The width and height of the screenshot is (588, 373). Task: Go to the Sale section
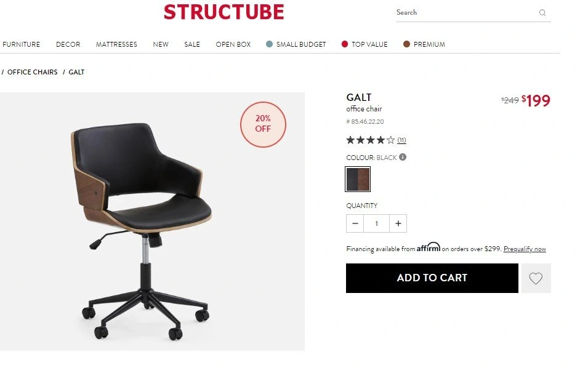pos(192,44)
